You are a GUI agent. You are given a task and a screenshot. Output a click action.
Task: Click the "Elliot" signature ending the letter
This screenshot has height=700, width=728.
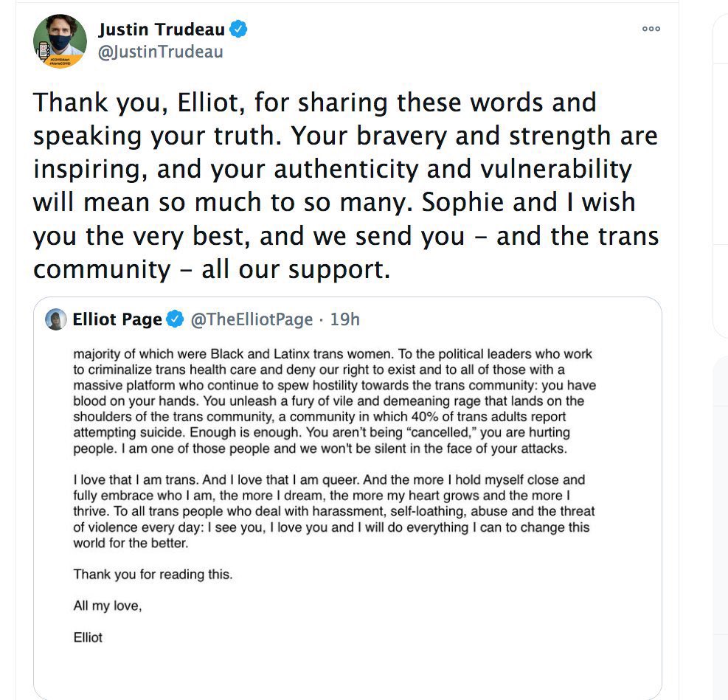[x=88, y=637]
